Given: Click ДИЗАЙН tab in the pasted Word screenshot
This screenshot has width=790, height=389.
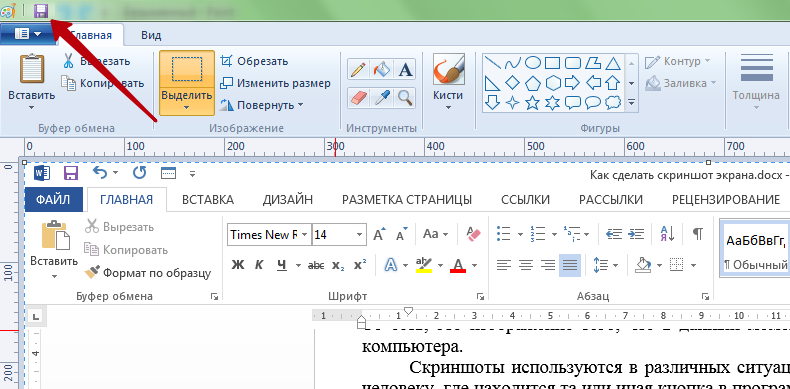Looking at the screenshot, I should coord(288,200).
